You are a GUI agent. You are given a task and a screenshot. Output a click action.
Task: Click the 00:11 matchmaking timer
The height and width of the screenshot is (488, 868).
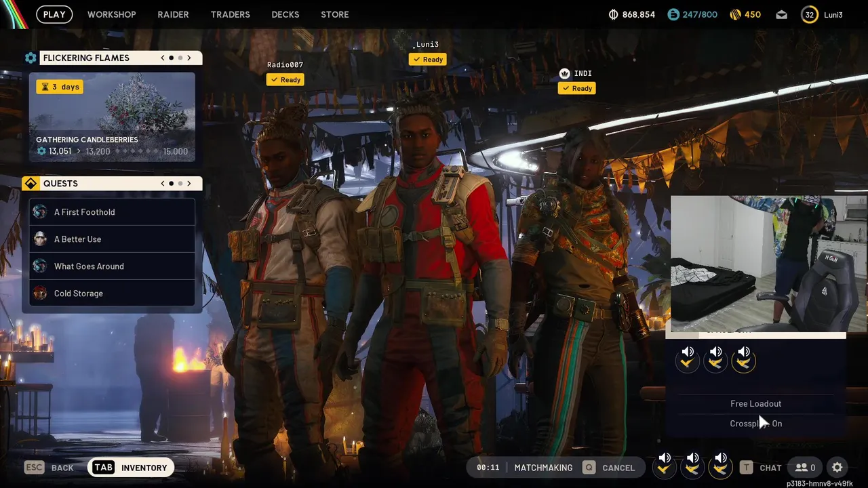pos(488,468)
